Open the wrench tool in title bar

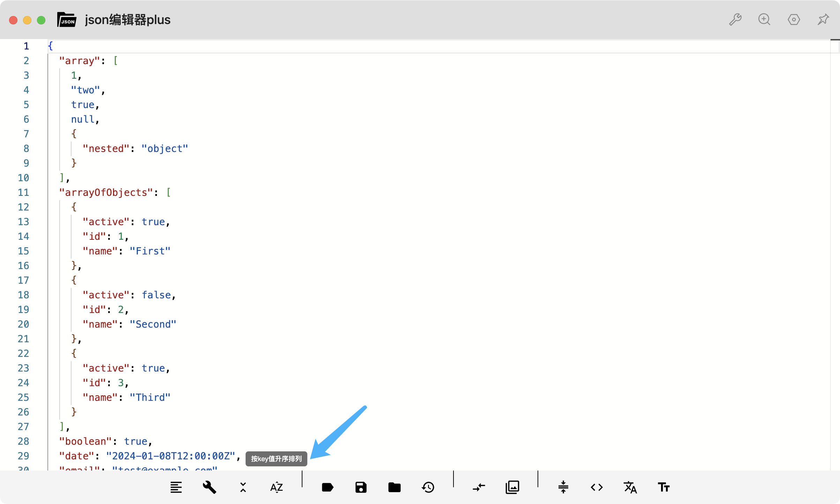pos(735,20)
